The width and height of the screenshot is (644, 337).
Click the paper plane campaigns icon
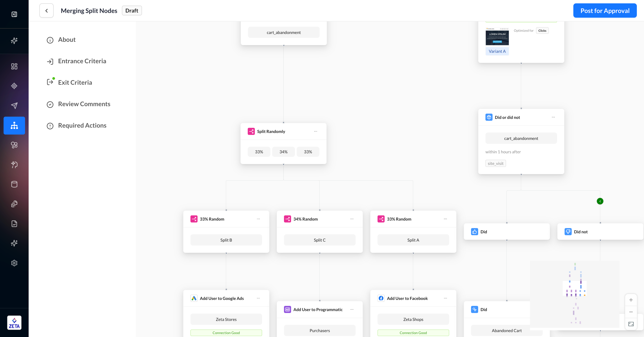(14, 105)
